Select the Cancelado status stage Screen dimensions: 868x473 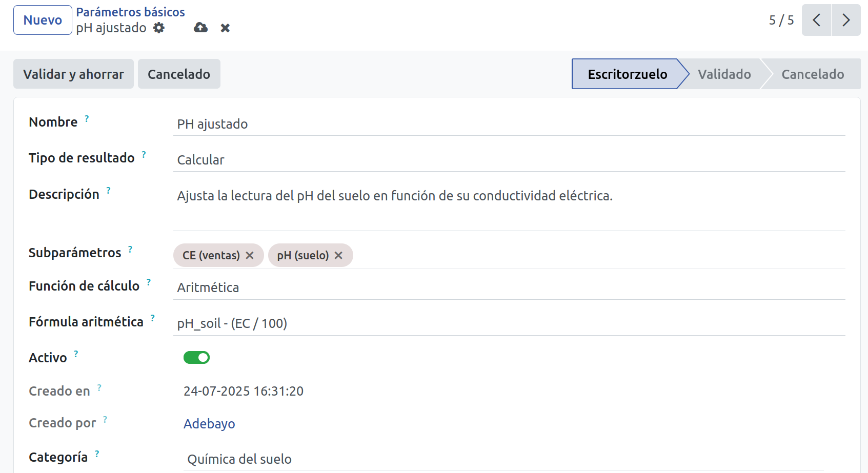coord(813,74)
